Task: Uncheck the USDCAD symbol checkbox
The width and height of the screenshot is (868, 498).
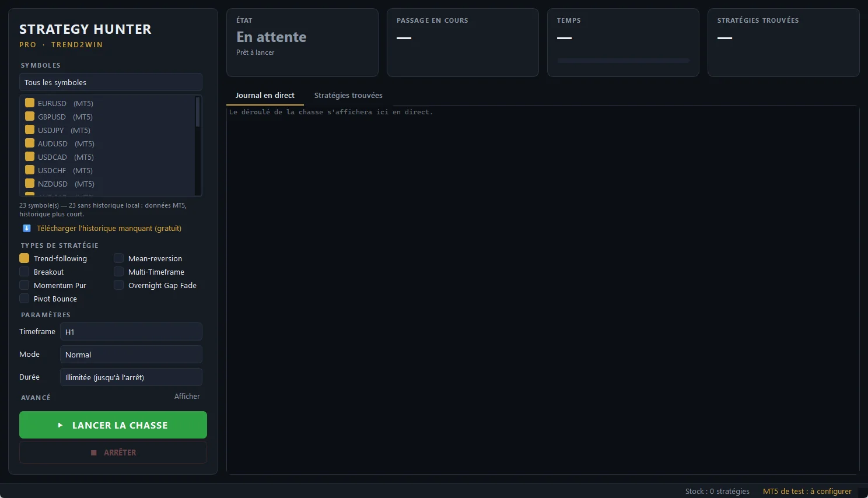Action: [x=30, y=156]
